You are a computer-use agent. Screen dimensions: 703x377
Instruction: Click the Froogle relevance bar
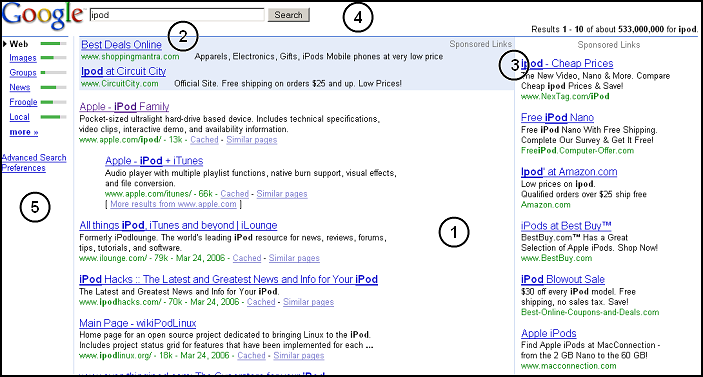(x=53, y=102)
